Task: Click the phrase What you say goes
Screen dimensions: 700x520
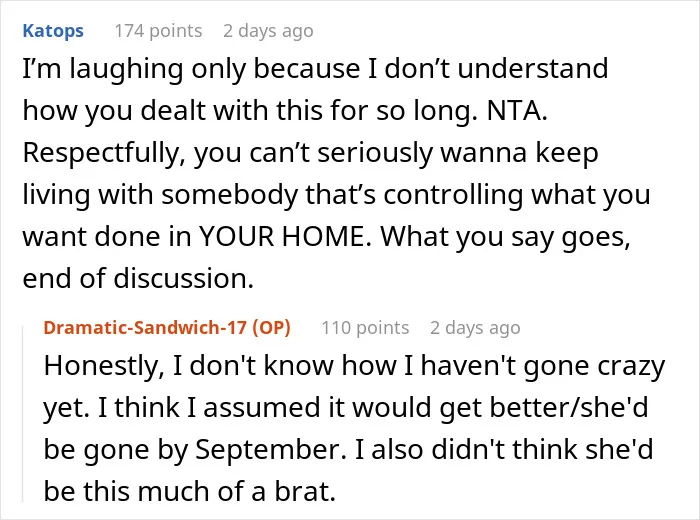Action: point(504,237)
